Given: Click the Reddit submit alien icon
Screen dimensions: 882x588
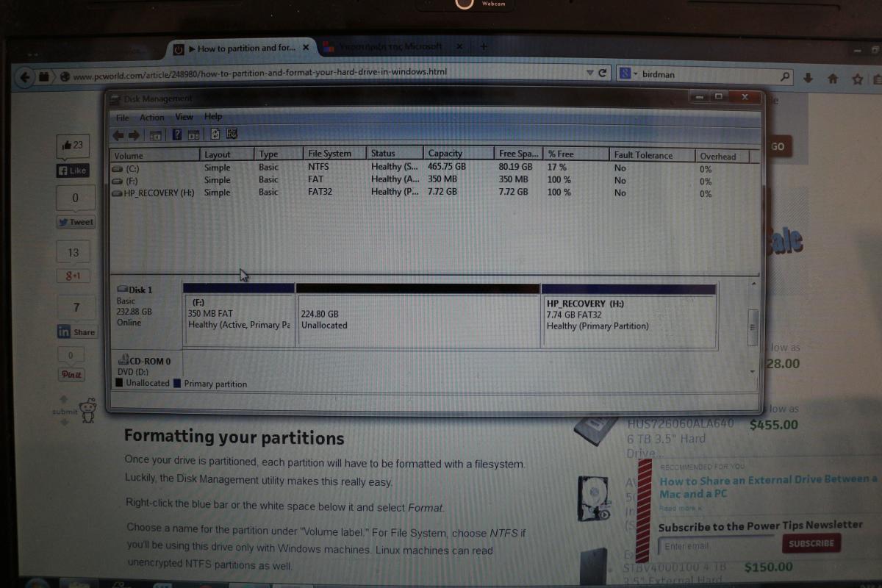Looking at the screenshot, I should (87, 410).
